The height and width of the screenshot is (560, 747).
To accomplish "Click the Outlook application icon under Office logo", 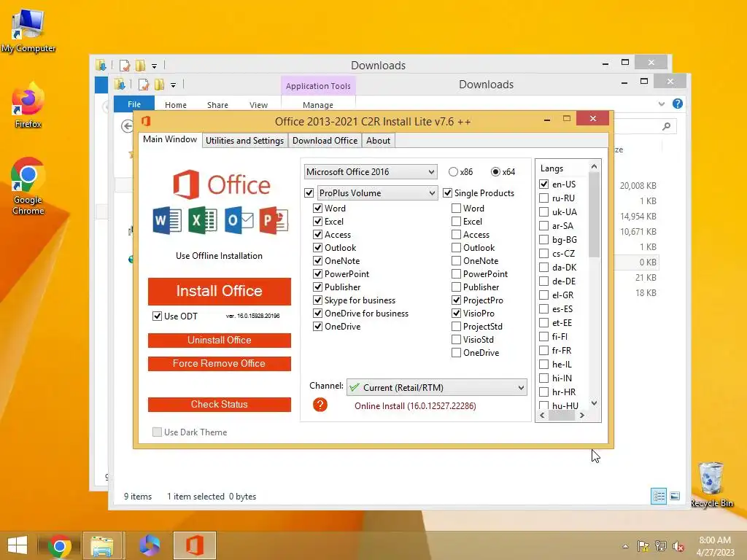I will (239, 220).
